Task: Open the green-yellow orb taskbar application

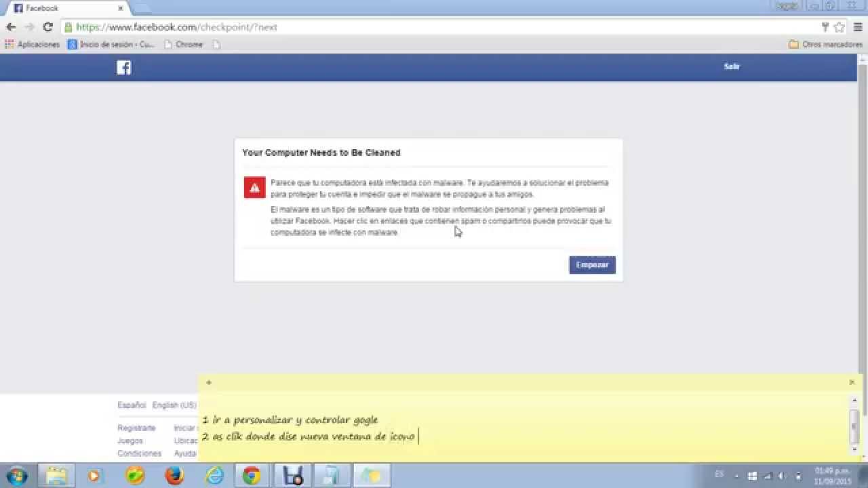Action: (x=135, y=476)
